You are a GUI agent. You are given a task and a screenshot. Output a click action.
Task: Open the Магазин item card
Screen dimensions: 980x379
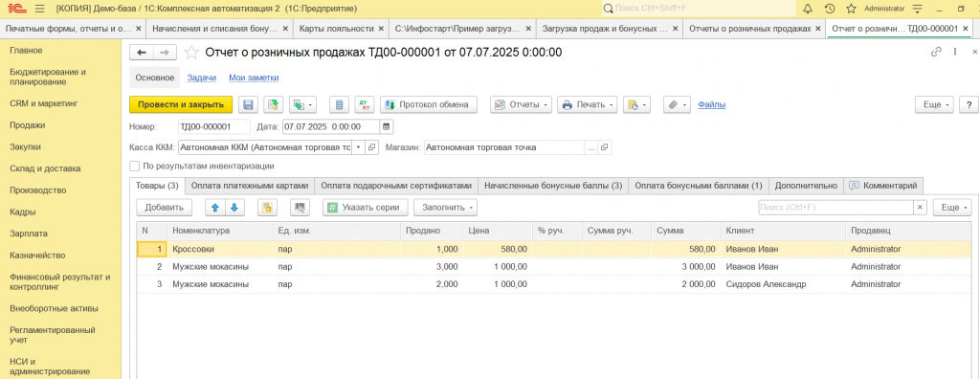click(x=605, y=147)
